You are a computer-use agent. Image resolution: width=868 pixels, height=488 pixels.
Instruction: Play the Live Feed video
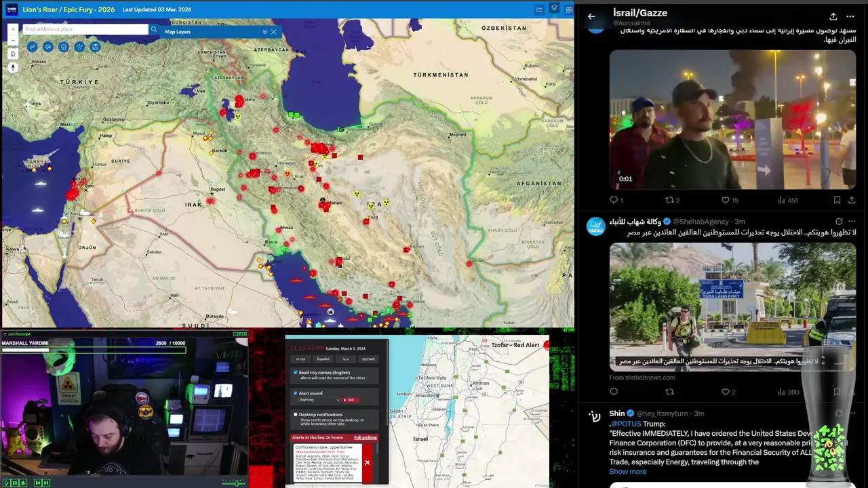pyautogui.click(x=7, y=483)
